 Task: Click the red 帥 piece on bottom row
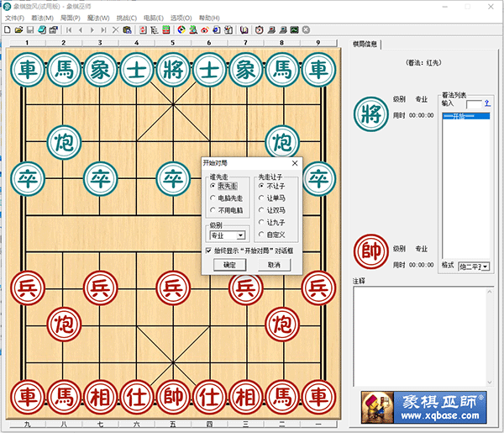173,397
